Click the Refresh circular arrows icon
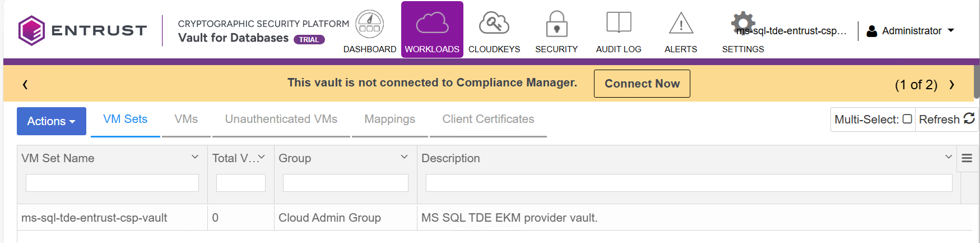The width and height of the screenshot is (980, 243). (969, 118)
